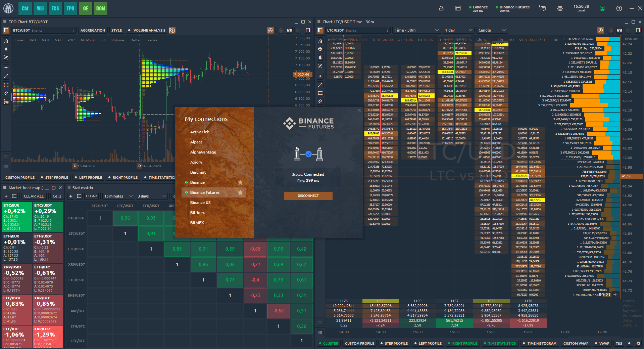Image resolution: width=644 pixels, height=349 pixels.
Task: Toggle right side panel in TPO chart toolbar
Action: click(308, 30)
